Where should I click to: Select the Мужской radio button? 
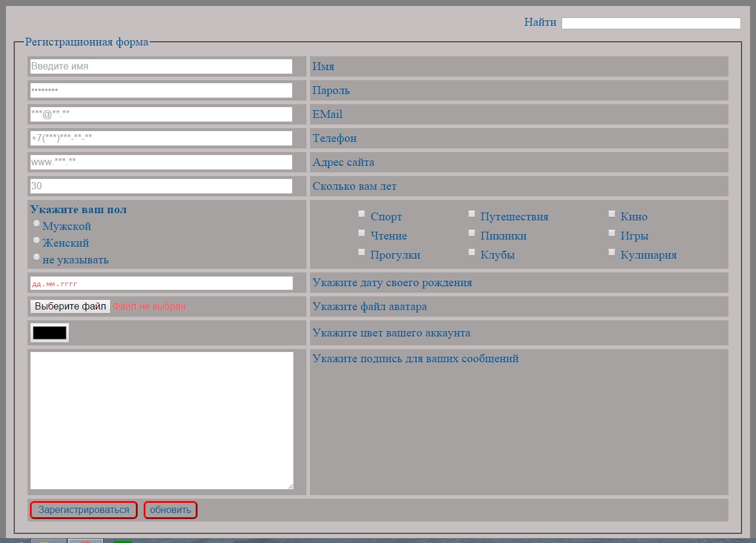[x=37, y=223]
